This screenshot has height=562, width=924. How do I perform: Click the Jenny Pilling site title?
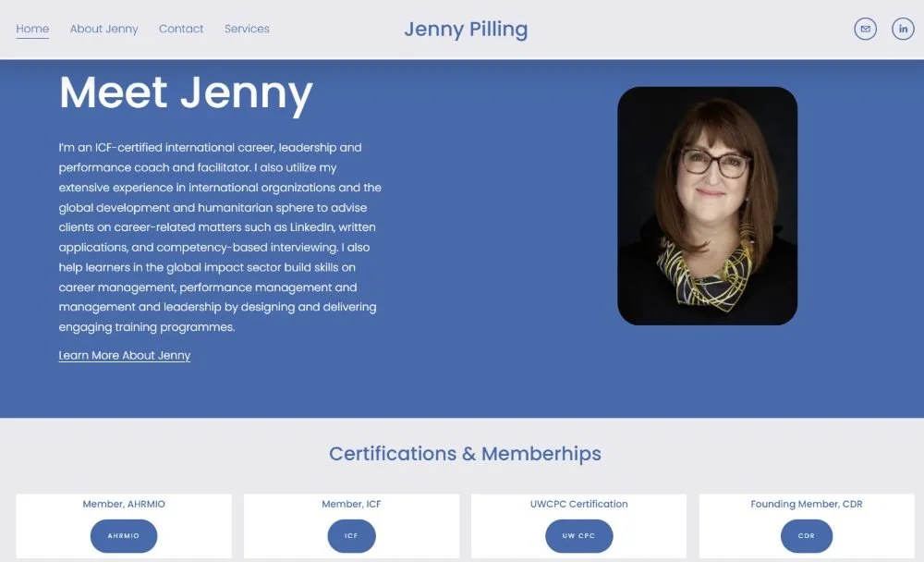[466, 29]
